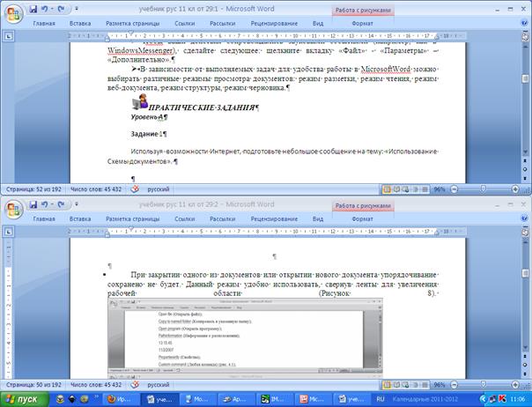Screen dimensions: 532x407
Task: Click RU language indicator in taskbar
Action: [x=381, y=399]
